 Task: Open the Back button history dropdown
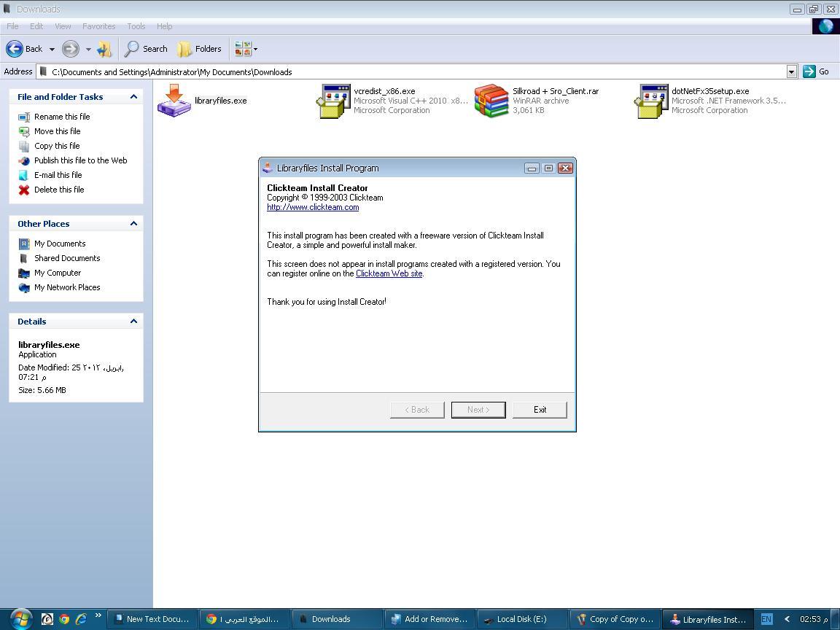pyautogui.click(x=52, y=49)
